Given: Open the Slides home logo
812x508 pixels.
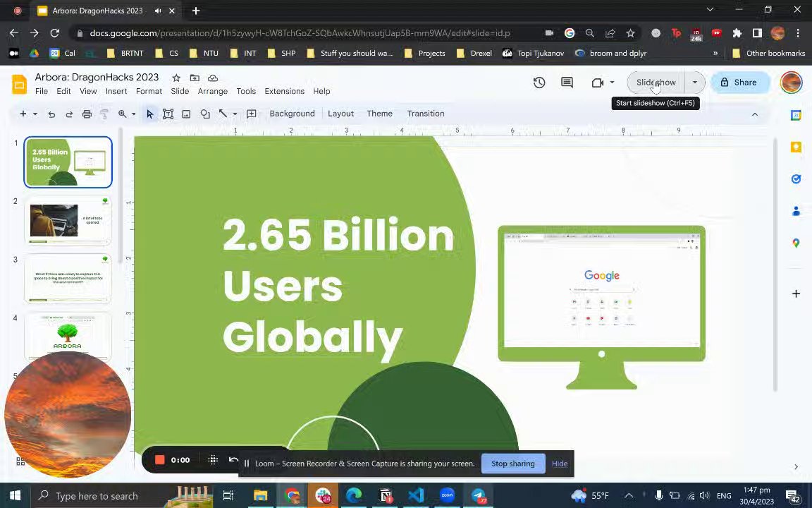Looking at the screenshot, I should pyautogui.click(x=19, y=84).
